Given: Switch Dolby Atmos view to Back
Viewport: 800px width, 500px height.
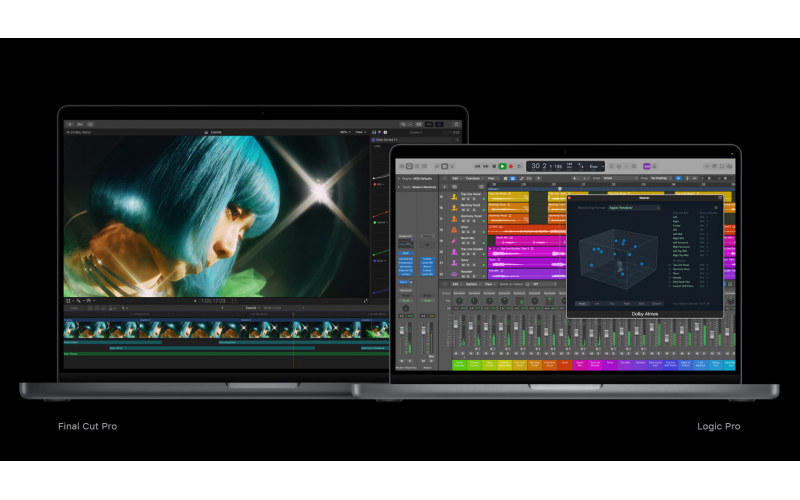Looking at the screenshot, I should pos(641,304).
